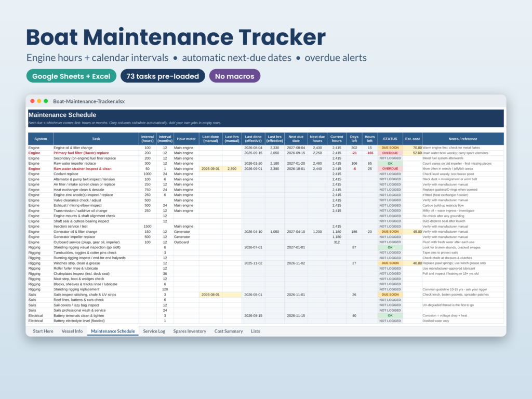
Task: Click next due date 2026-11-15
Action: coord(296,315)
